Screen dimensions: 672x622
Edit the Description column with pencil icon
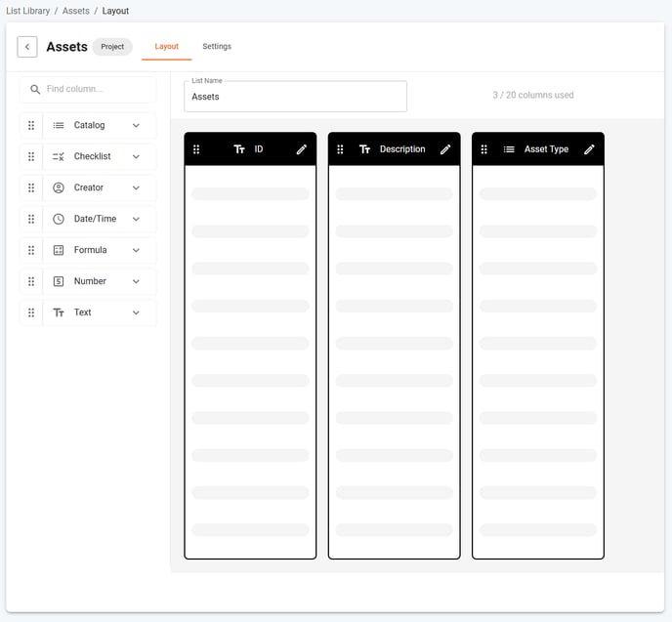[x=445, y=149]
